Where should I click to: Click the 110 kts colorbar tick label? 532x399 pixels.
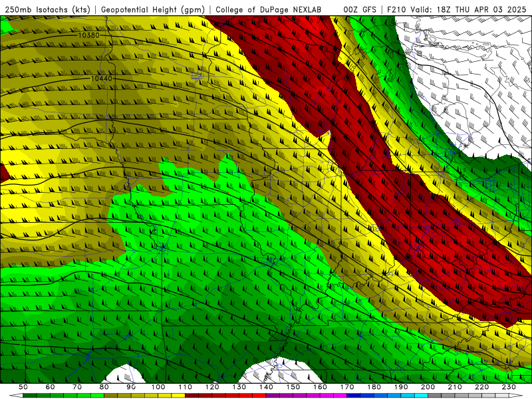click(186, 387)
